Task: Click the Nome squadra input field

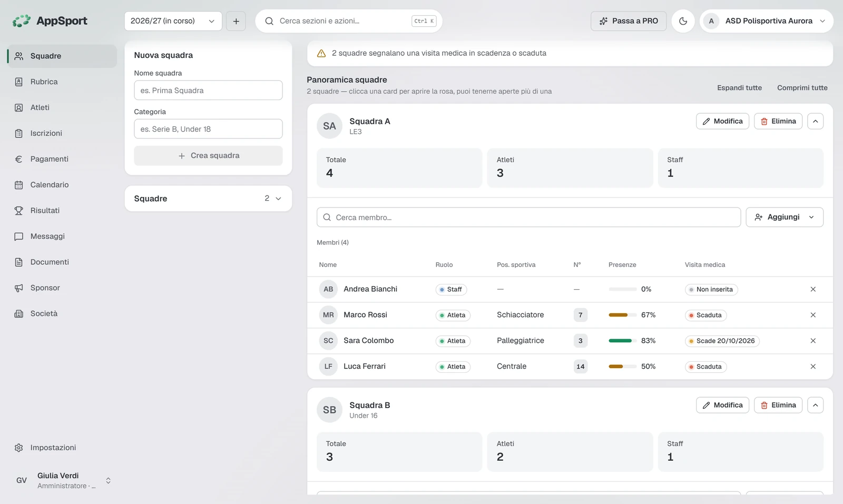Action: 208,90
